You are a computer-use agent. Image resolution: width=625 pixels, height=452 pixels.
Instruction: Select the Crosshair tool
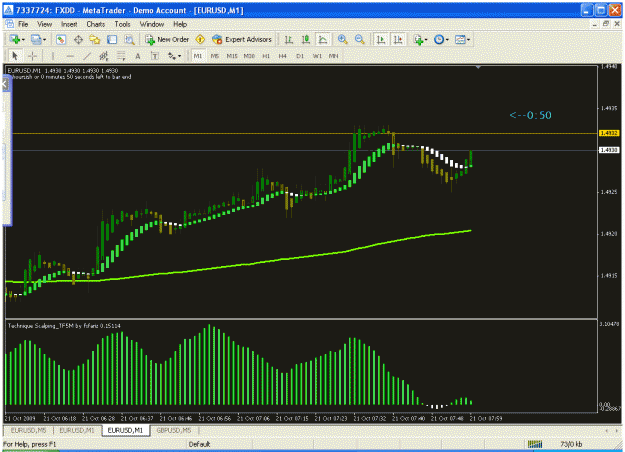coord(32,56)
